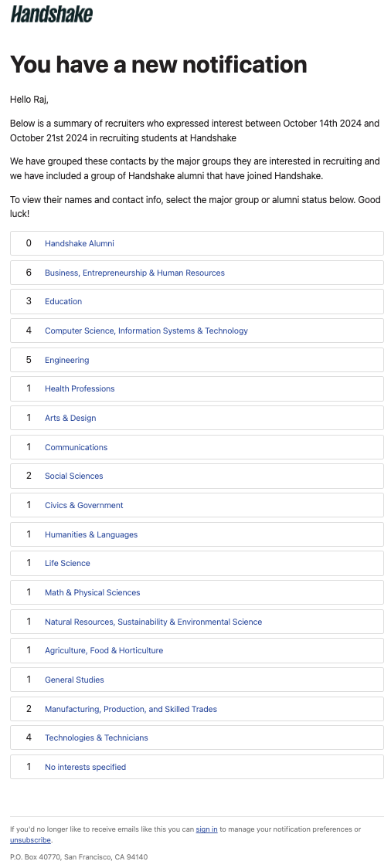This screenshot has height=868, width=391.
Task: Click the unsubscribe link
Action: [30, 840]
